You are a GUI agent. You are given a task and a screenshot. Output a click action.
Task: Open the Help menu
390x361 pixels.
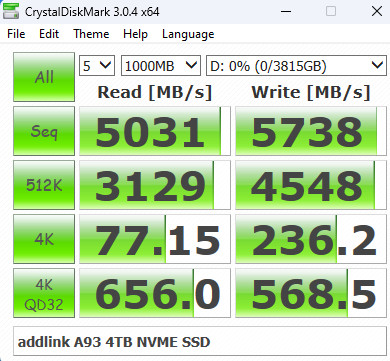[x=135, y=34]
